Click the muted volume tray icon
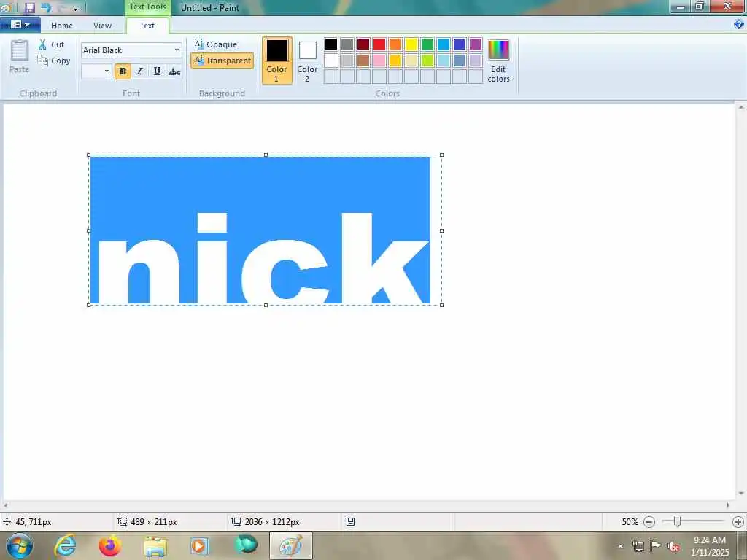 click(673, 546)
